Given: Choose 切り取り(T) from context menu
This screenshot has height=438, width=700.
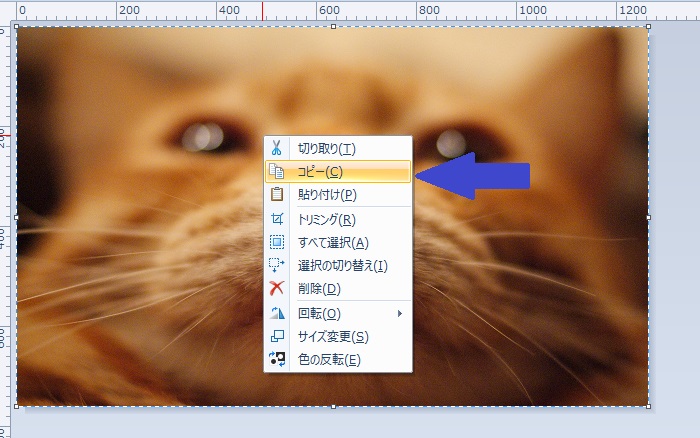Looking at the screenshot, I should (x=338, y=148).
